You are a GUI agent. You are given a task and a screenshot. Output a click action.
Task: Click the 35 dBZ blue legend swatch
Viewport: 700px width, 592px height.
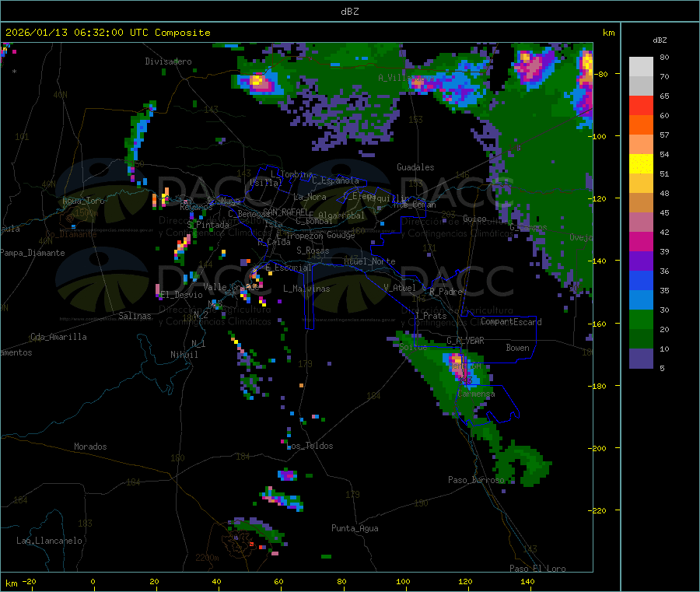point(641,280)
